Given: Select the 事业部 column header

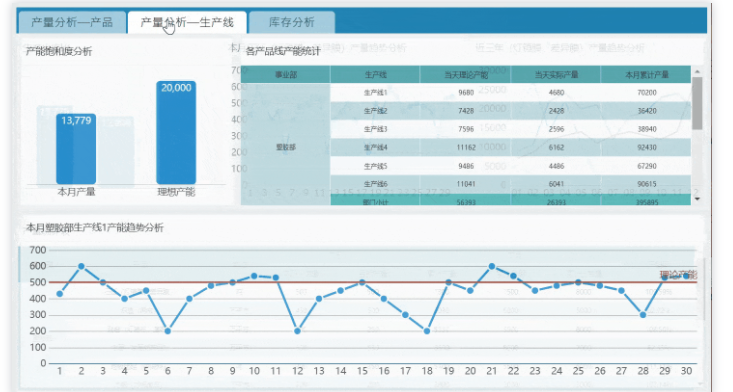Looking at the screenshot, I should [x=286, y=74].
